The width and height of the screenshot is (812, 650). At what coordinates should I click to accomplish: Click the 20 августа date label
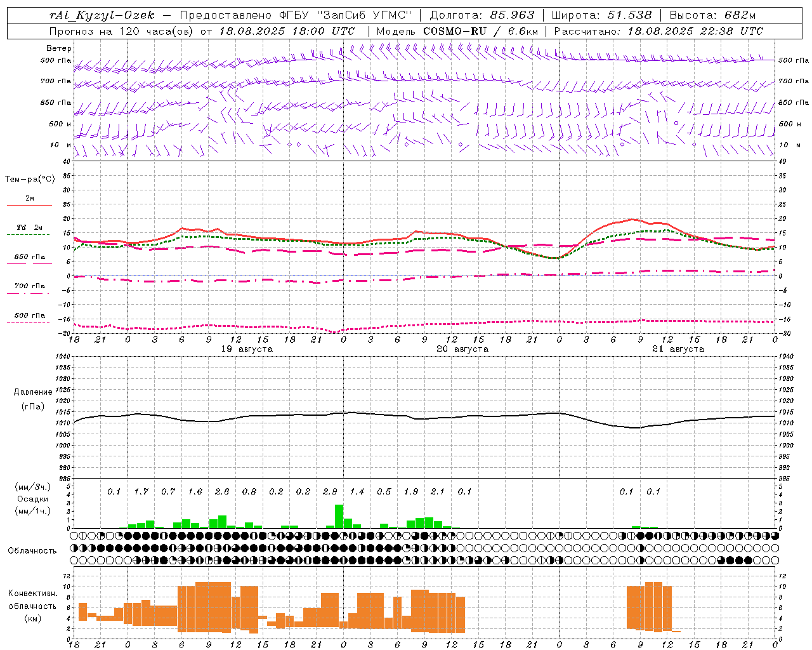coord(462,349)
